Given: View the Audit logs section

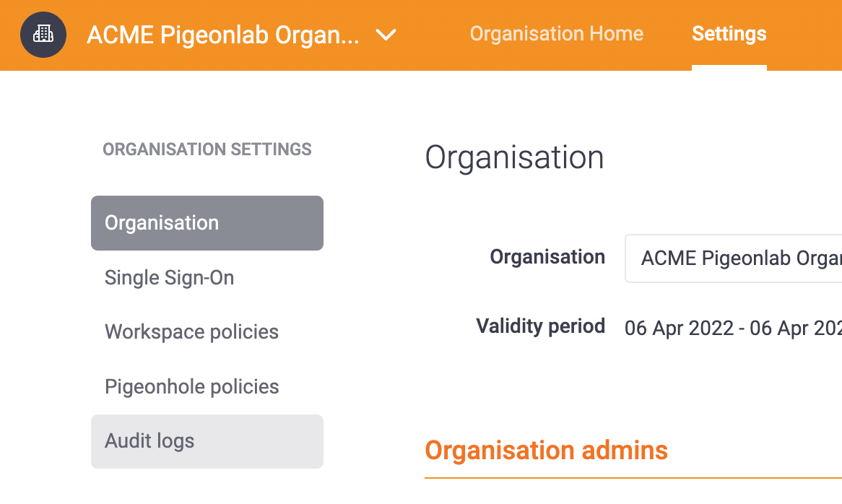Looking at the screenshot, I should pyautogui.click(x=149, y=441).
